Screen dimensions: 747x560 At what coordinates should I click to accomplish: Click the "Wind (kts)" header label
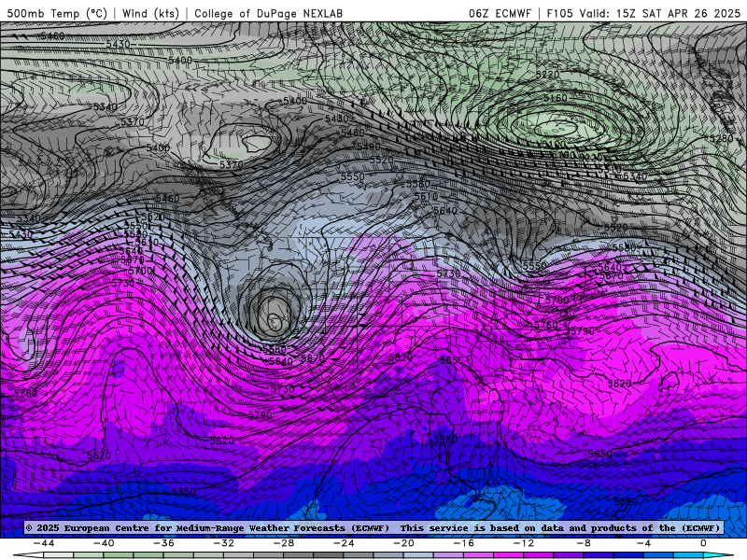[x=150, y=13]
